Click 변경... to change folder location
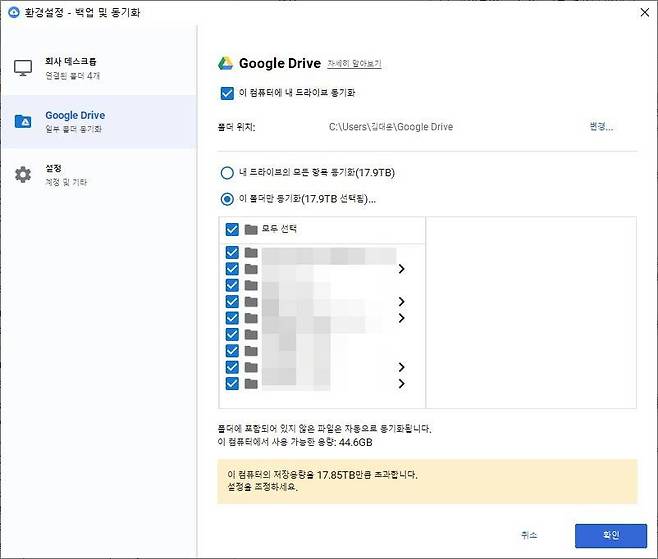The width and height of the screenshot is (658, 559). point(601,127)
